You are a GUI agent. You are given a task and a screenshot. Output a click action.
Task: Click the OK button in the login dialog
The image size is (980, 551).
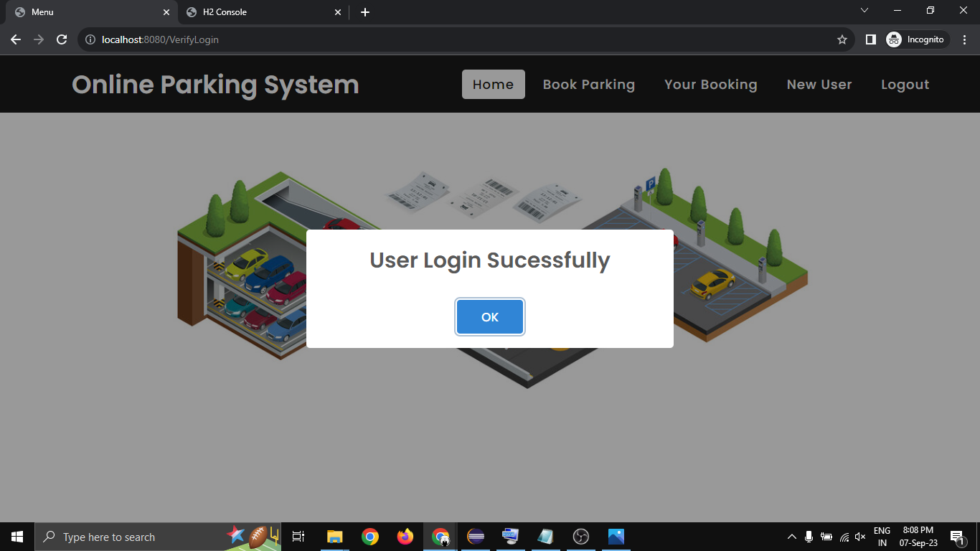tap(490, 317)
